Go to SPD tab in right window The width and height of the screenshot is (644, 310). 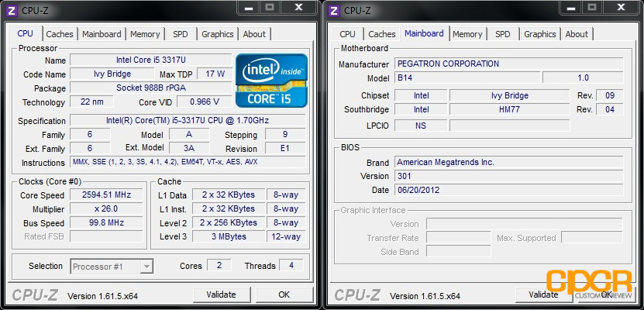click(x=503, y=34)
